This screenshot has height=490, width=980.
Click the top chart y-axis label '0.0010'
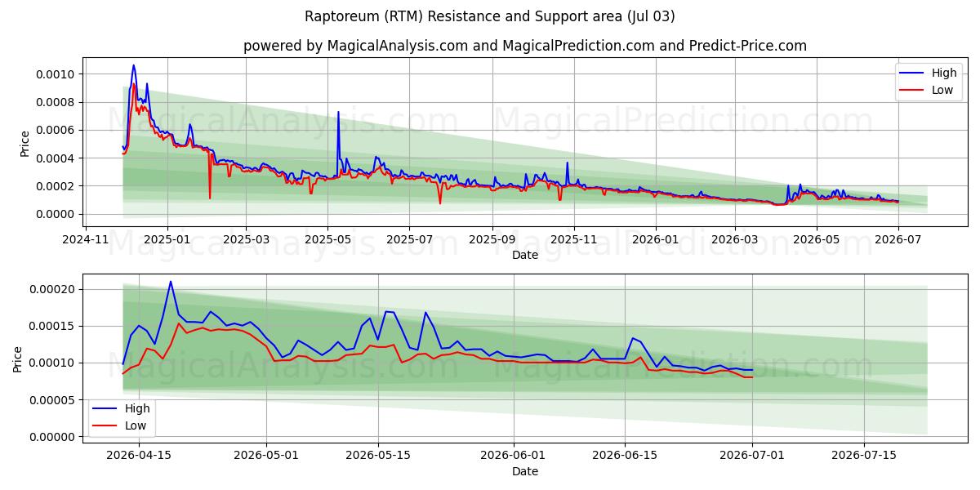[x=56, y=74]
